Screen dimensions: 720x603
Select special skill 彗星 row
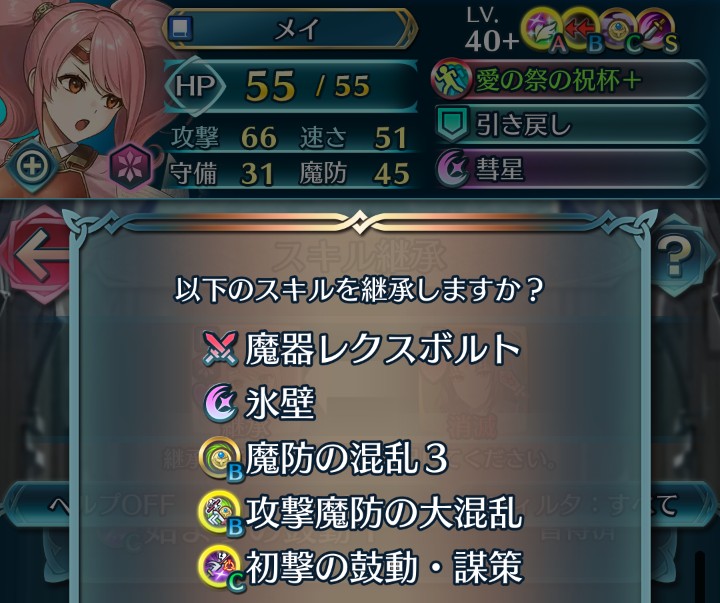pyautogui.click(x=570, y=168)
